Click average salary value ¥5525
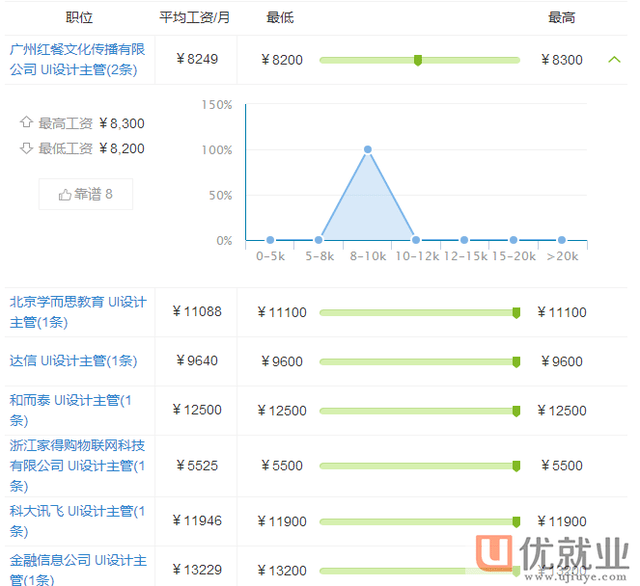Screen dimensions: 640x586 click(197, 466)
